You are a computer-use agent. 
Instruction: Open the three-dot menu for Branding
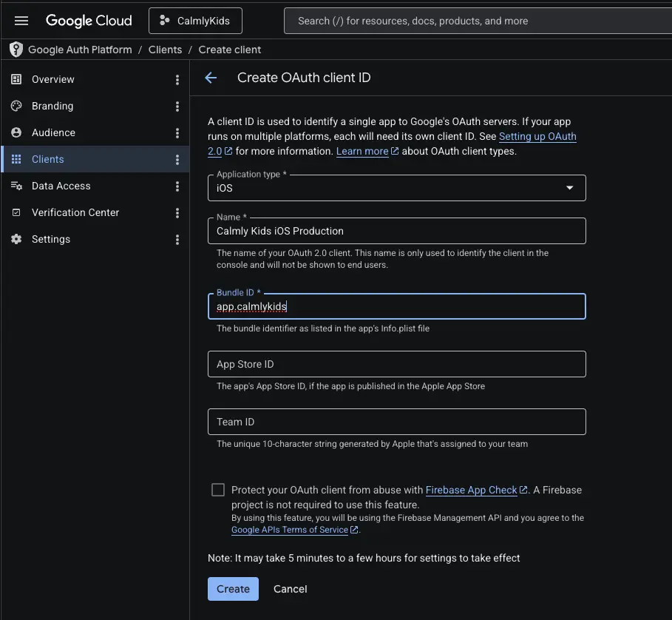click(x=177, y=107)
